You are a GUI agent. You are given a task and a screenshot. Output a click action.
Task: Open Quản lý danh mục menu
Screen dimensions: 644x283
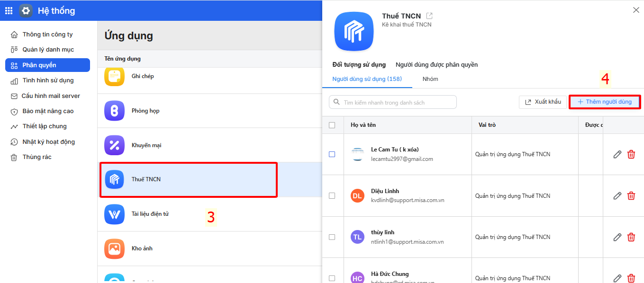coord(47,50)
